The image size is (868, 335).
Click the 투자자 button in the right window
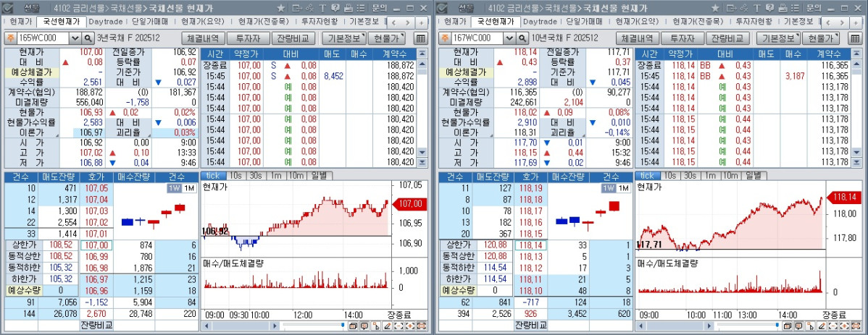click(683, 38)
